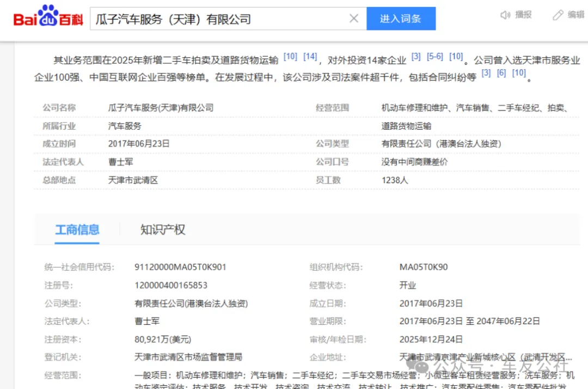Clear the search box with the X icon

point(354,19)
